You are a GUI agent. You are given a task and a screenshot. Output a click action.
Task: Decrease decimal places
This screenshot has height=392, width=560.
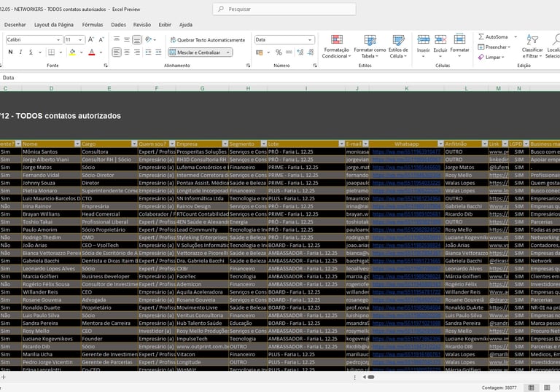point(311,52)
